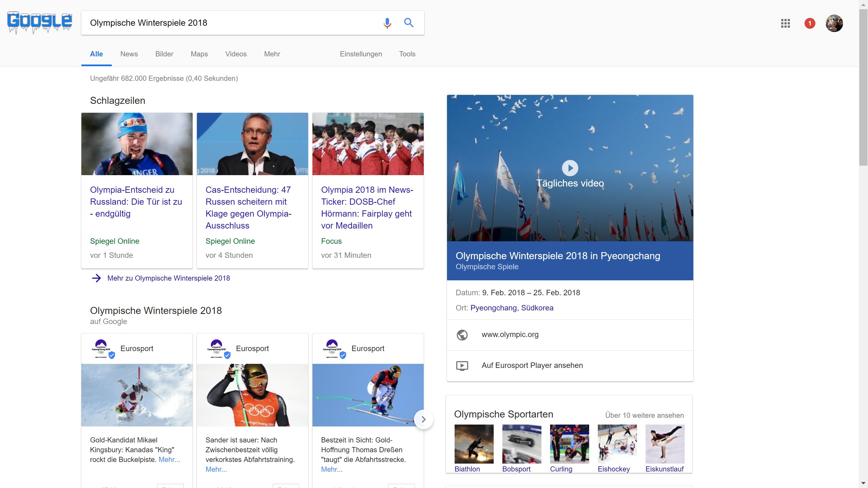Expand the Mehr search category menu
This screenshot has height=488, width=868.
coord(272,54)
